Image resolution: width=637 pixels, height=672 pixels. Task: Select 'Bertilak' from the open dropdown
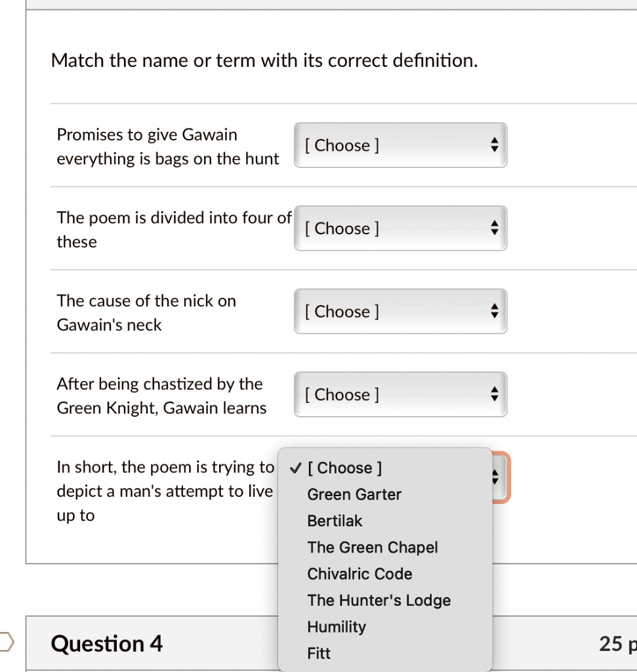point(335,520)
